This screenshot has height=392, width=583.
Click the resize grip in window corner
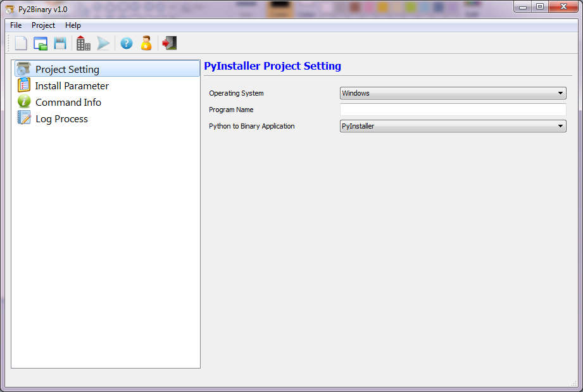[x=574, y=383]
